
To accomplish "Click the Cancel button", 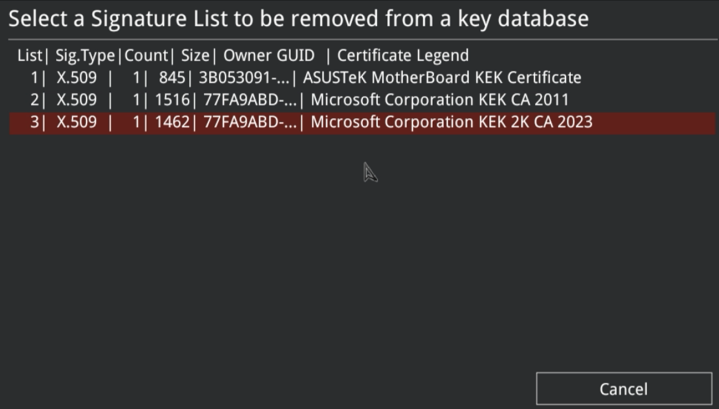I will (623, 388).
